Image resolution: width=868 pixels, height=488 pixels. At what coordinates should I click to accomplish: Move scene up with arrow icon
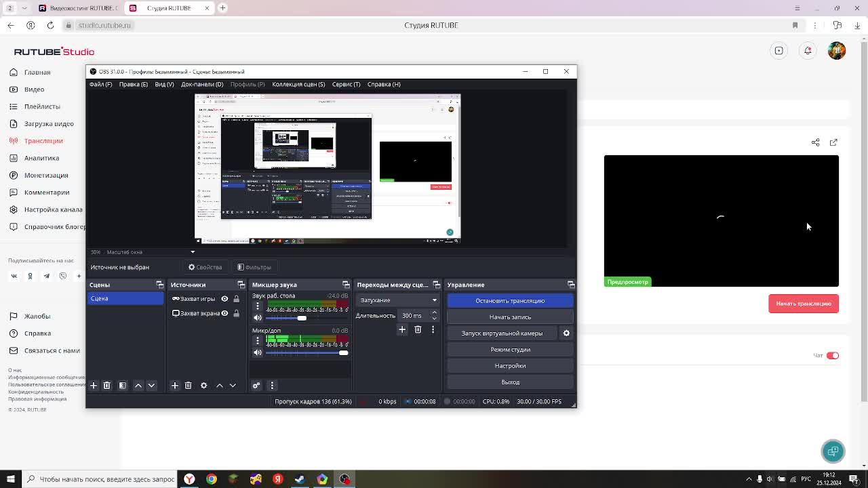[138, 386]
